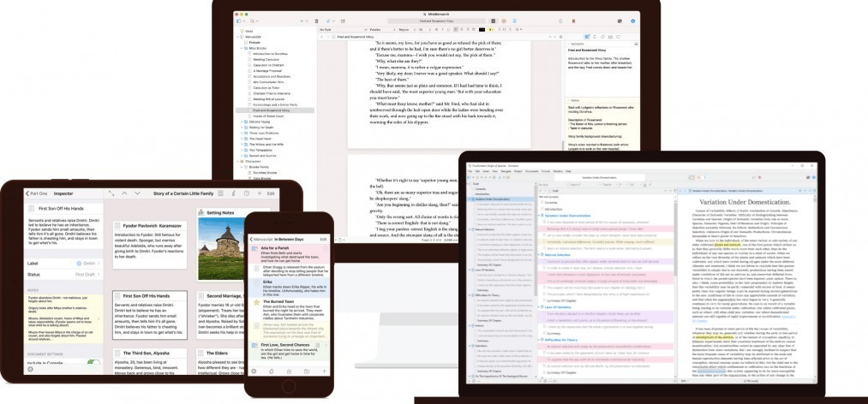This screenshot has width=868, height=404.
Task: Toggle underline in the Mac format bar
Action: click(x=448, y=29)
